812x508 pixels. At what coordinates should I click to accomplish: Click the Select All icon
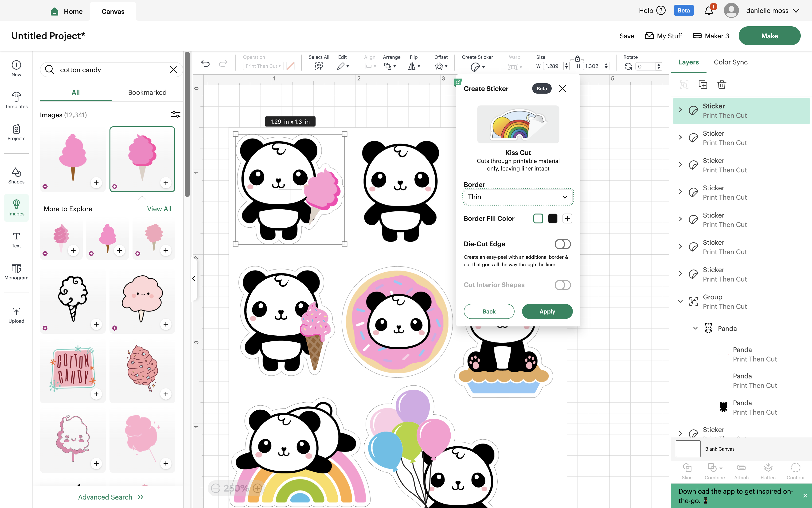(x=319, y=66)
